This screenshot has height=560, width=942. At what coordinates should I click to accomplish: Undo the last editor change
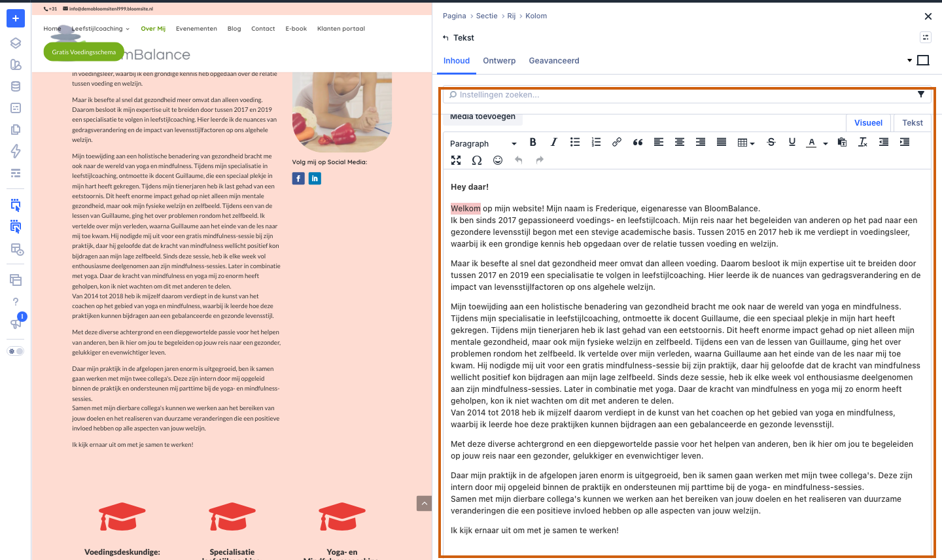click(519, 160)
